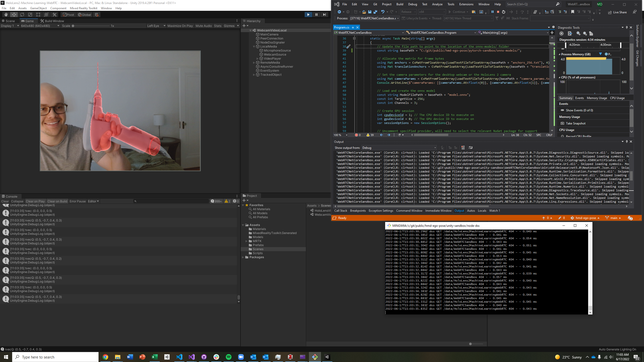
Task: Click the Visual Studio Stop Debugging icon
Action: pos(498,12)
